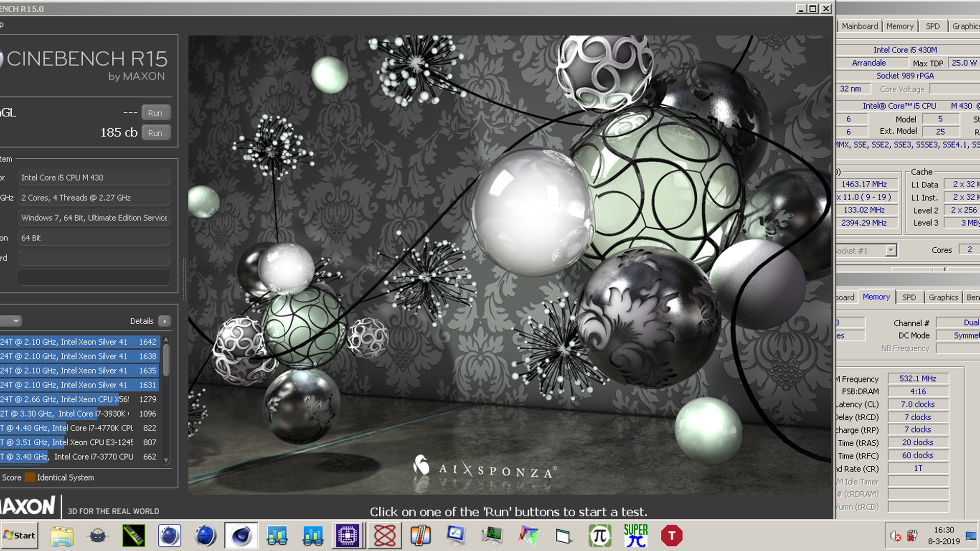This screenshot has width=980, height=551.
Task: Click the '185 cb' CPU score value
Action: point(119,133)
